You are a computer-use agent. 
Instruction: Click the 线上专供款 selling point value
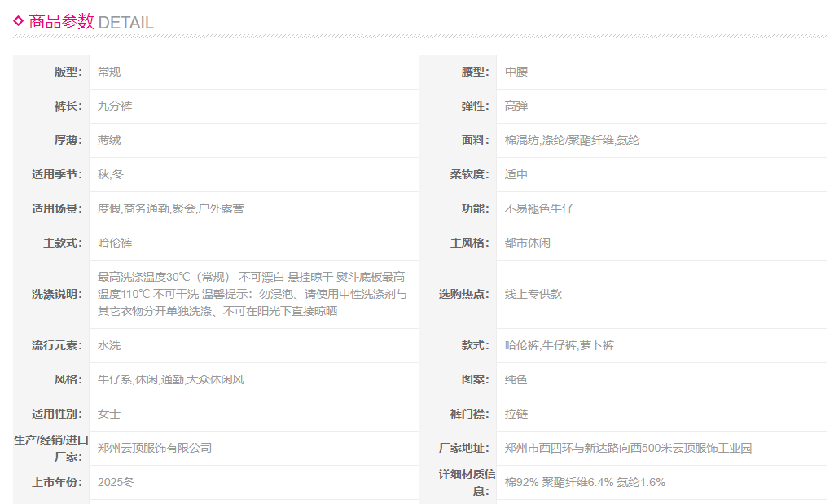533,294
